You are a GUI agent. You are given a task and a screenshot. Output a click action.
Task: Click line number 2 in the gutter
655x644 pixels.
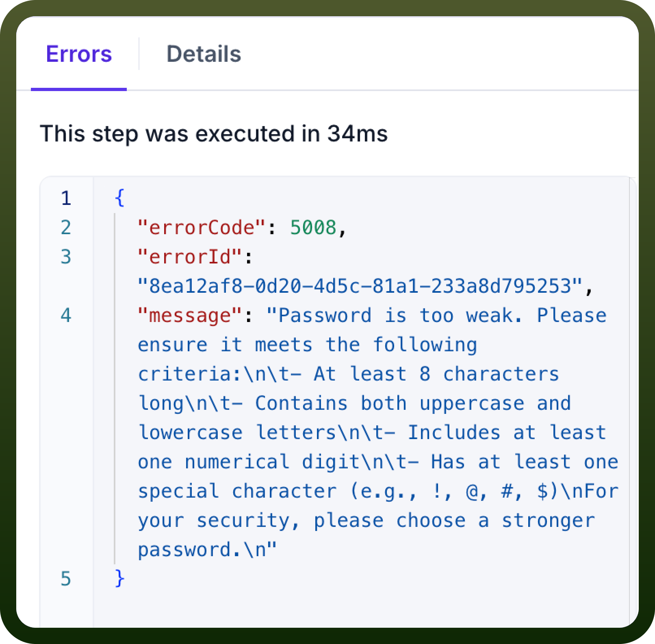66,228
